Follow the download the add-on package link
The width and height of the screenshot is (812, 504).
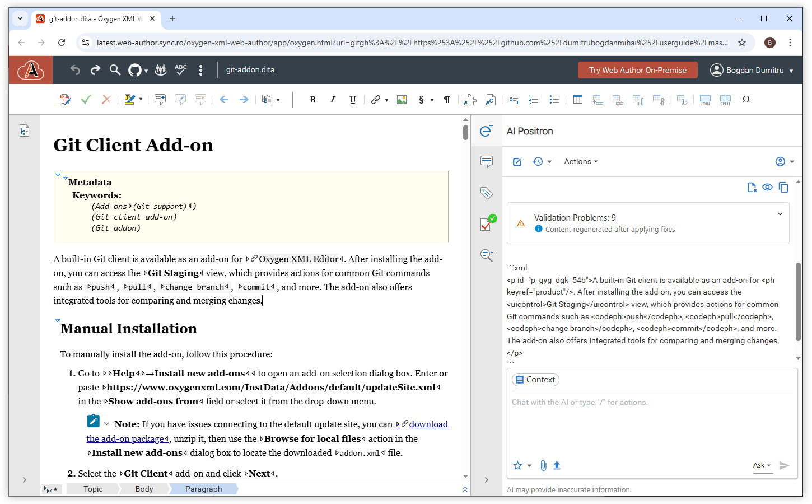pyautogui.click(x=428, y=424)
